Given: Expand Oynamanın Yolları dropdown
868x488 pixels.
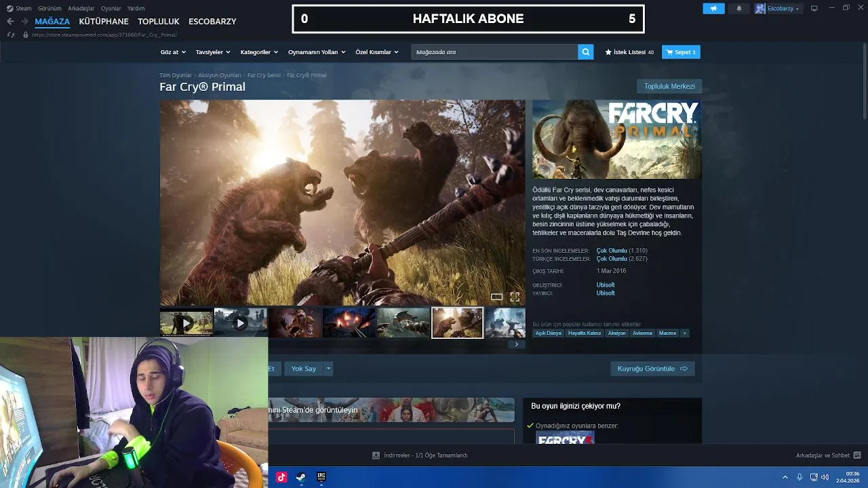Looking at the screenshot, I should [317, 52].
